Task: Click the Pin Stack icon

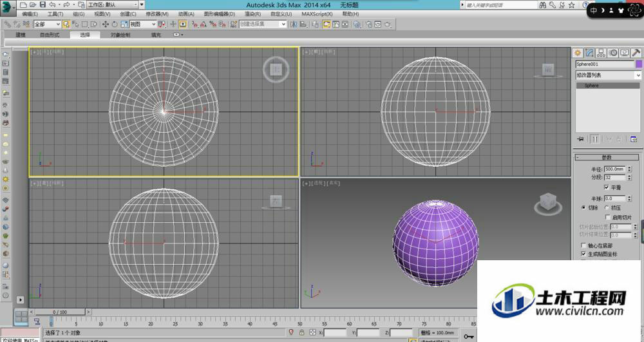Action: coord(581,139)
